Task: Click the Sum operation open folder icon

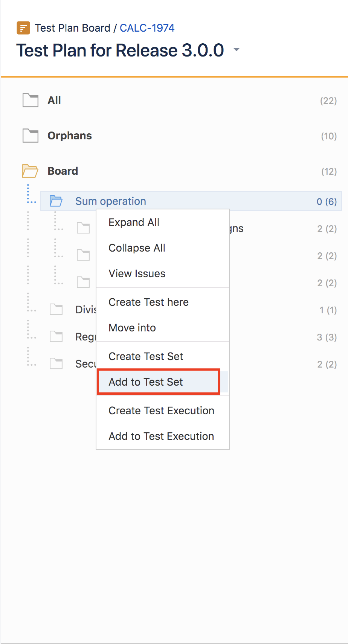Action: point(56,201)
